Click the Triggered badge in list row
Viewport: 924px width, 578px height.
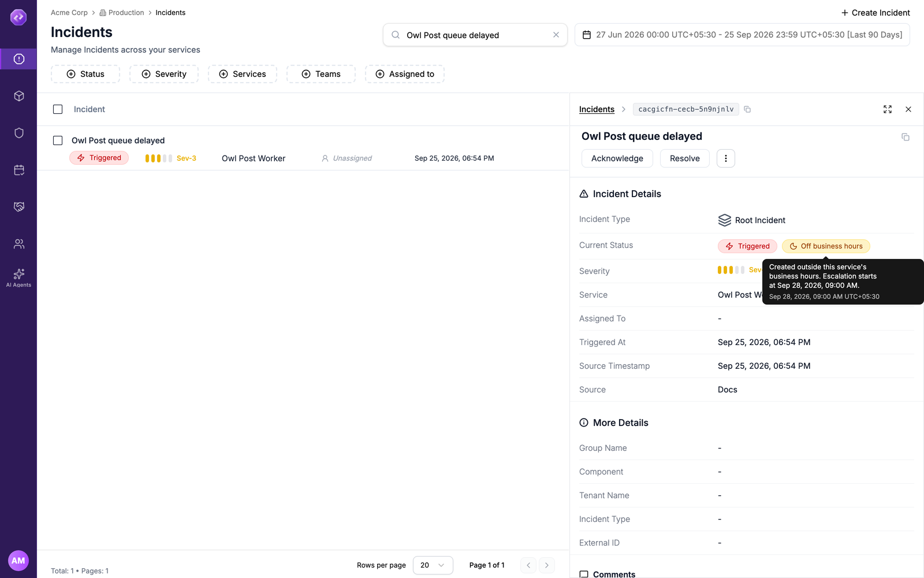coord(99,158)
